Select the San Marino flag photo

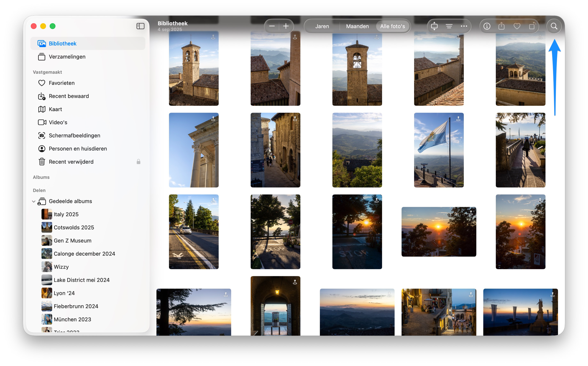[439, 150]
